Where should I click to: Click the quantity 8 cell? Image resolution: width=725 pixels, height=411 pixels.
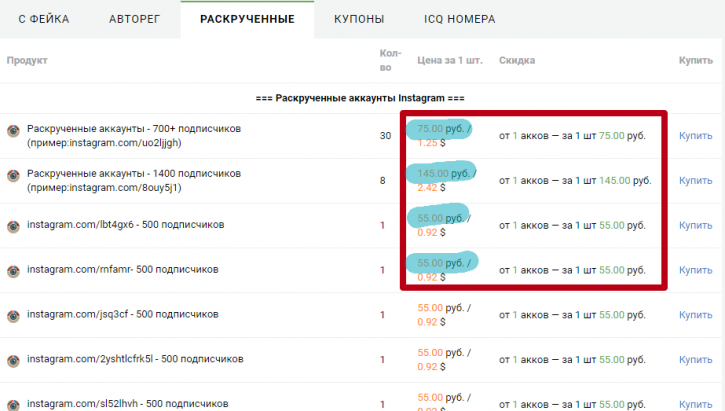click(382, 180)
